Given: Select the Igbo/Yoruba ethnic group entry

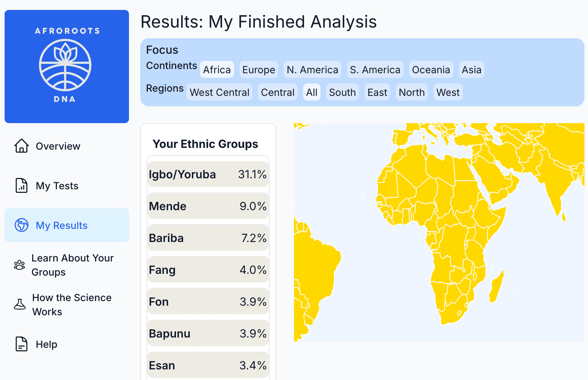Looking at the screenshot, I should coord(208,174).
